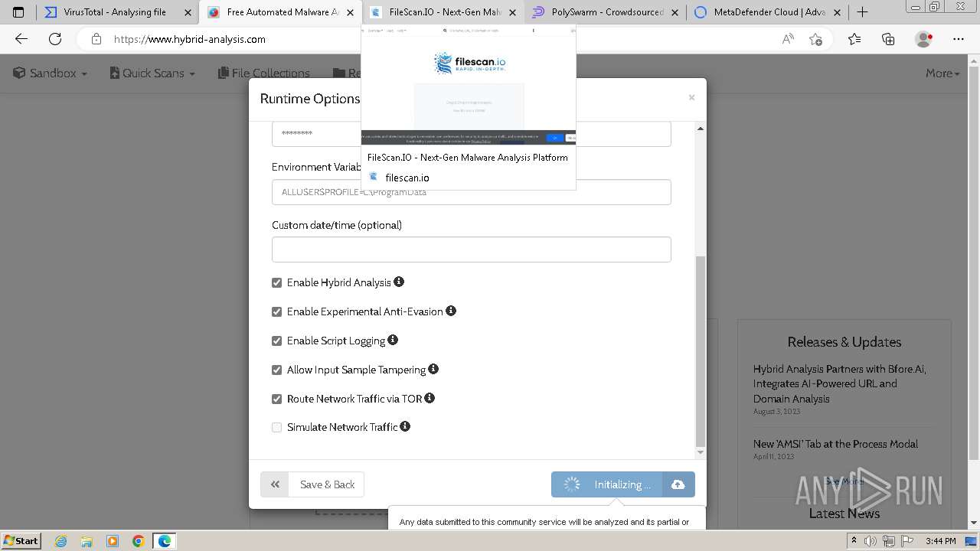Open the Quick Scans dropdown

point(152,73)
